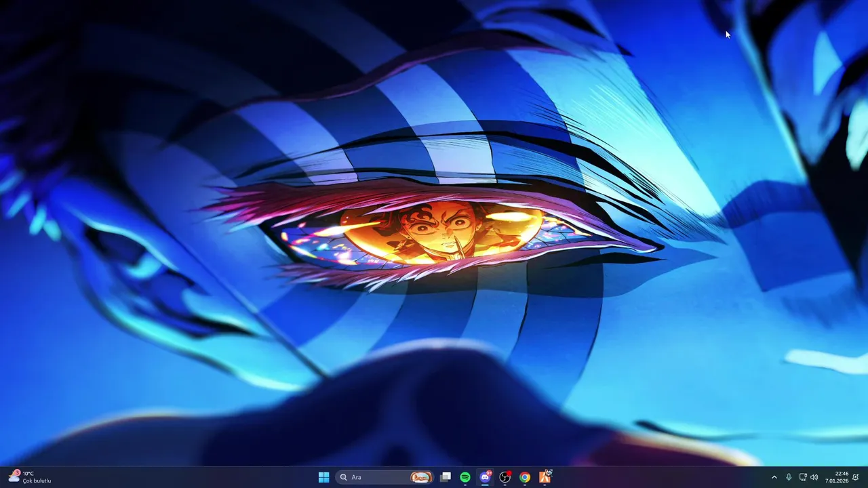Open the Windows Start menu
This screenshot has width=868, height=488.
(323, 477)
